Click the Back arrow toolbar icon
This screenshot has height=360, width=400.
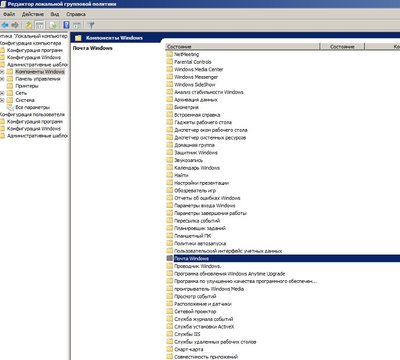(5, 25)
